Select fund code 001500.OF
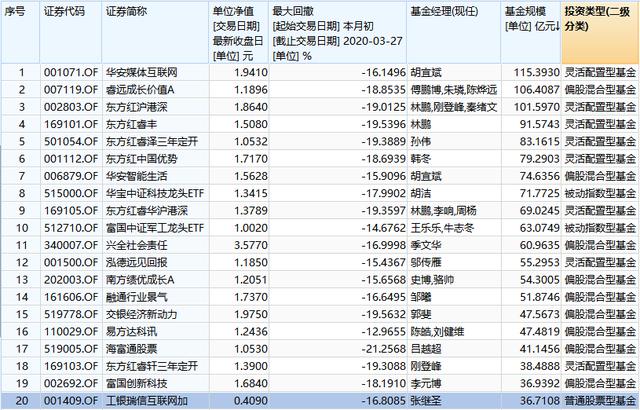Image resolution: width=640 pixels, height=410 pixels. tap(71, 262)
